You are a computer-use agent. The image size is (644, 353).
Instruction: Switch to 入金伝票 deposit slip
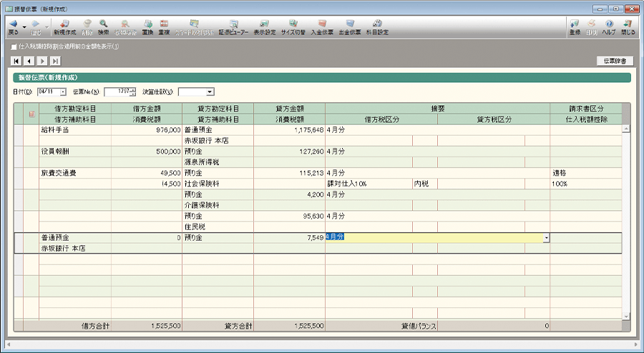pyautogui.click(x=323, y=27)
